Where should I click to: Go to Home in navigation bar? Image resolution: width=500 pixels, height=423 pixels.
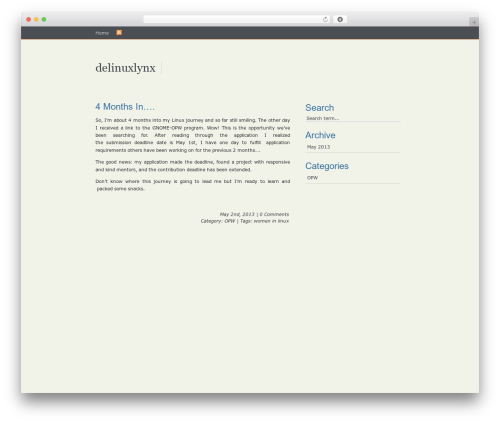pyautogui.click(x=102, y=33)
